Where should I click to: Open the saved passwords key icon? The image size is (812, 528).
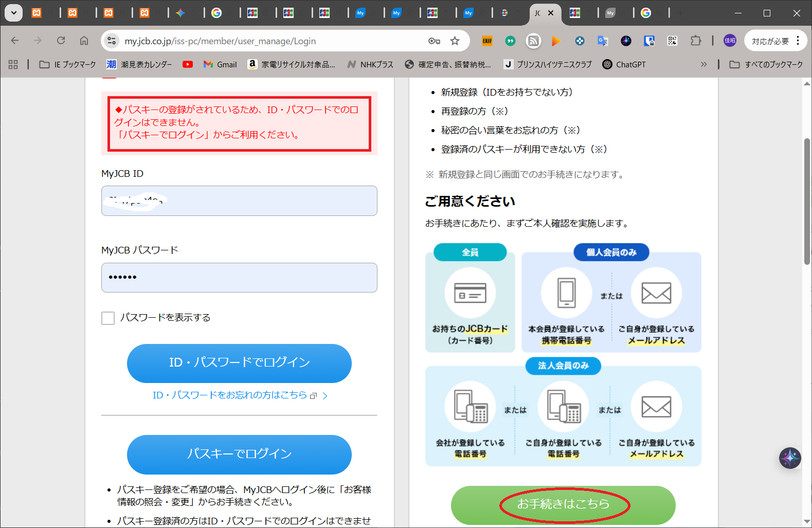(x=434, y=41)
